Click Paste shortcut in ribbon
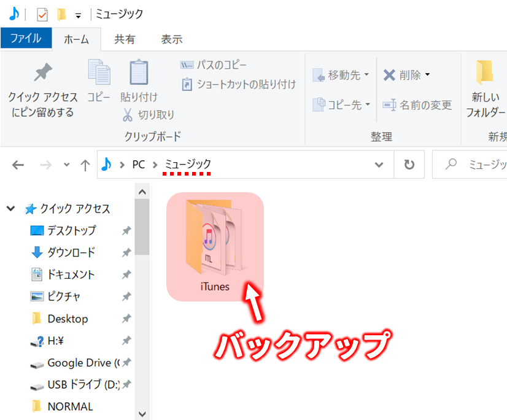507x420 pixels. point(239,85)
